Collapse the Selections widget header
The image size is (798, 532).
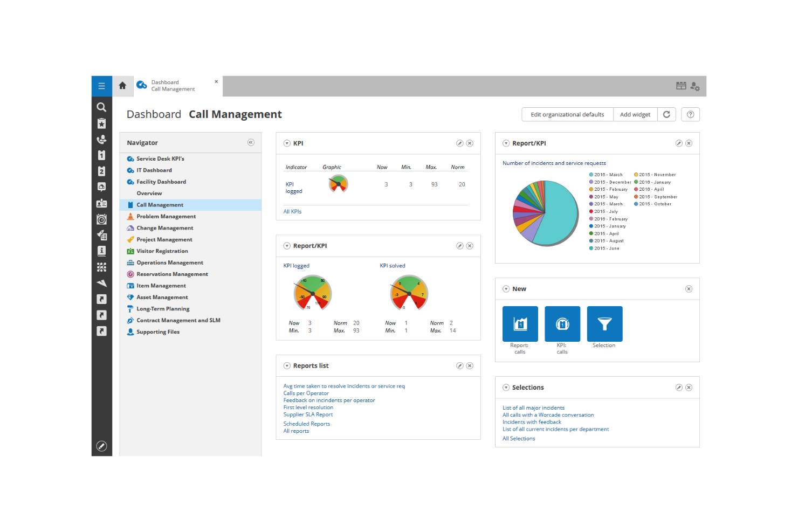click(x=506, y=387)
